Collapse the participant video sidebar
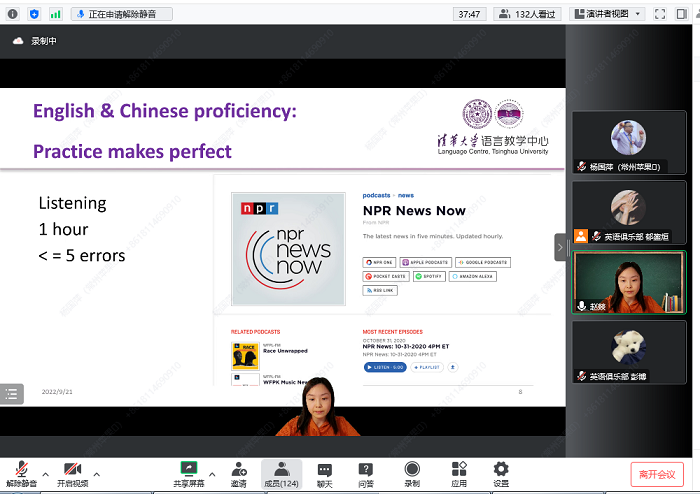700x494 pixels. point(560,247)
